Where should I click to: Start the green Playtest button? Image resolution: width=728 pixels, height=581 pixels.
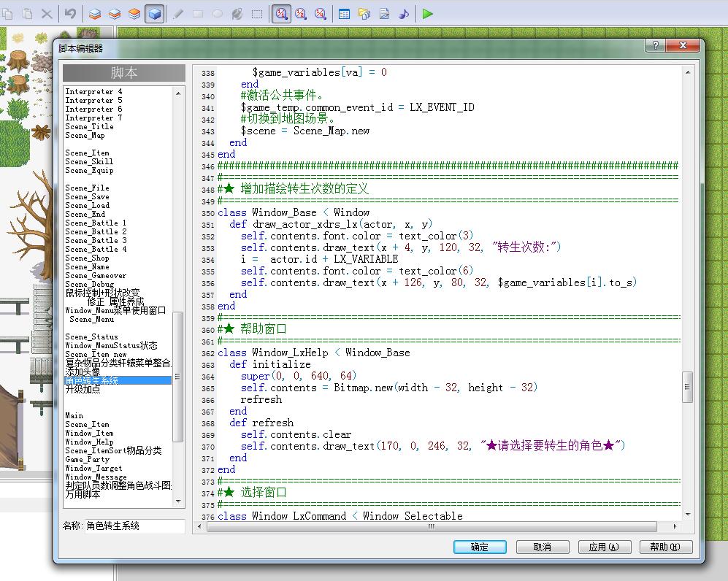click(428, 14)
